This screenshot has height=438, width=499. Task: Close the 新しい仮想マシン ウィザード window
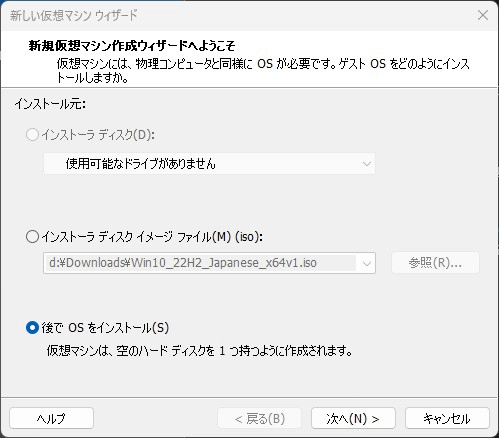tap(483, 15)
